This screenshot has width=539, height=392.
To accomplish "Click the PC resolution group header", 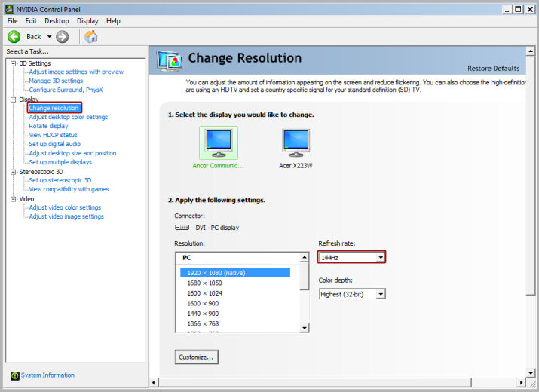I will (187, 258).
